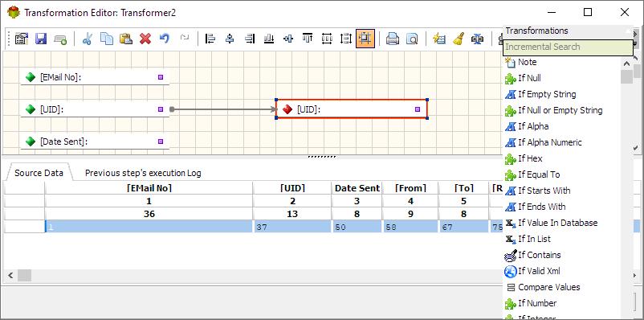Undo last action with blue arrow

pos(165,39)
